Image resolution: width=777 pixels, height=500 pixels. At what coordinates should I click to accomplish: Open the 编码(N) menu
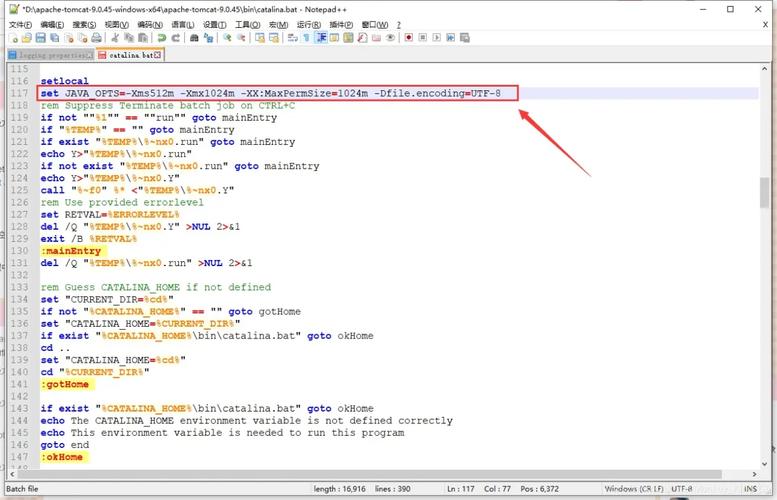pos(150,25)
